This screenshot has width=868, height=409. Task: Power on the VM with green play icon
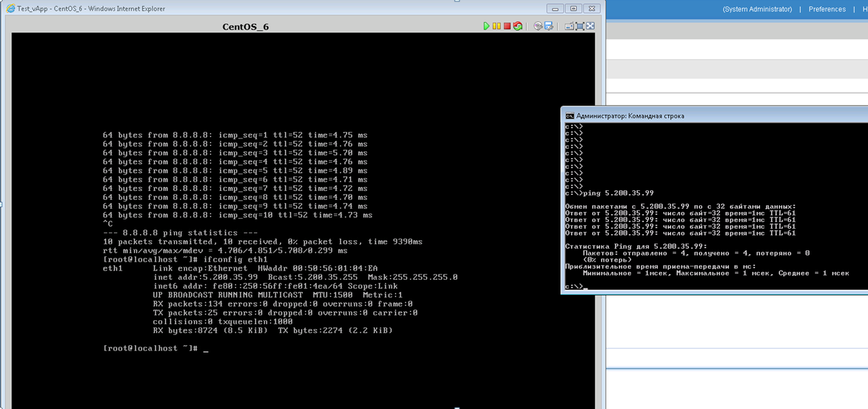tap(486, 26)
